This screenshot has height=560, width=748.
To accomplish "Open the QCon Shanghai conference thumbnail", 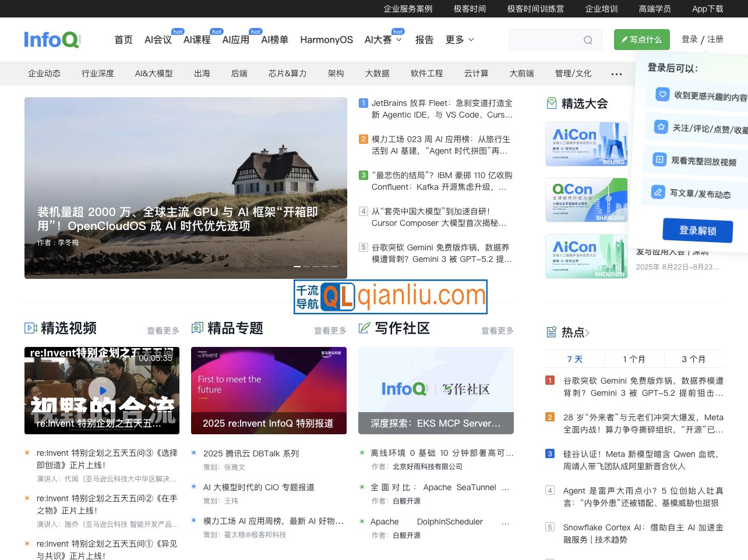I will 586,200.
